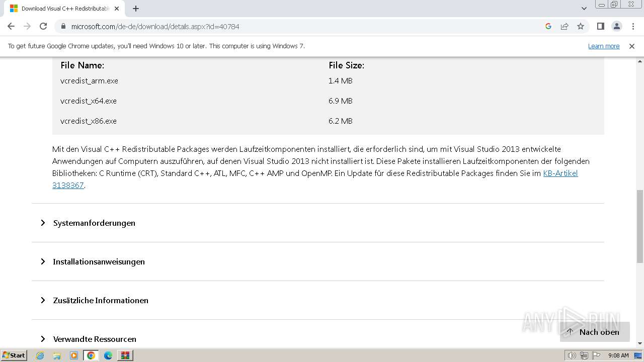Dismiss the Chrome update notification bar
The image size is (644, 362).
click(x=632, y=46)
